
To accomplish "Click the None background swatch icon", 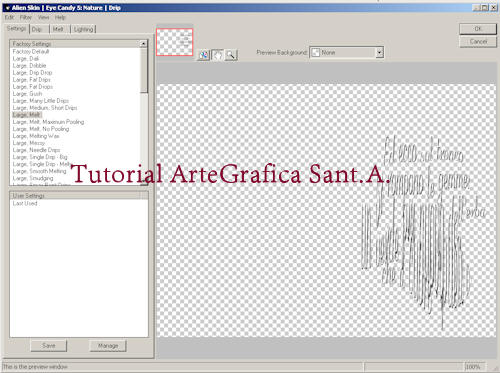I will [316, 52].
